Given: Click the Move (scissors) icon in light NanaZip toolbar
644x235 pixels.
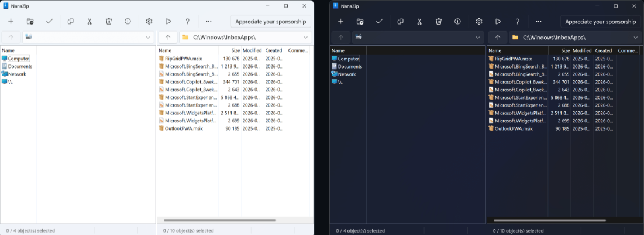Looking at the screenshot, I should [x=89, y=22].
